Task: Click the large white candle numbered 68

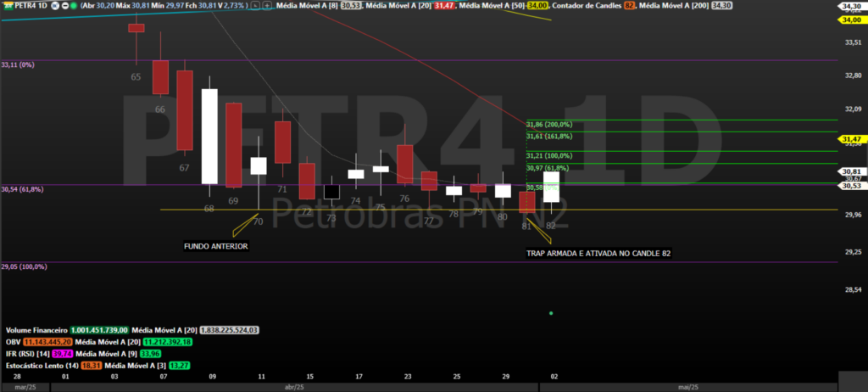Action: [x=209, y=137]
